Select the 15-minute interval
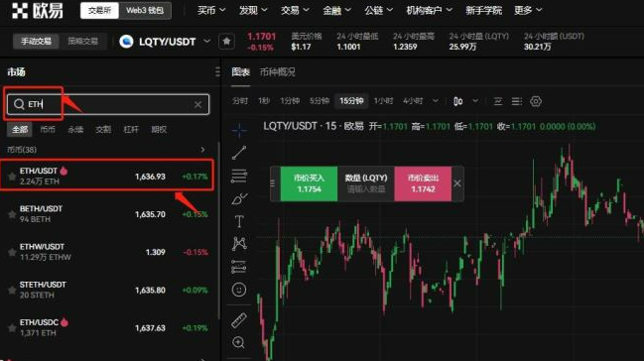Image resolution: width=644 pixels, height=361 pixels. click(x=351, y=101)
